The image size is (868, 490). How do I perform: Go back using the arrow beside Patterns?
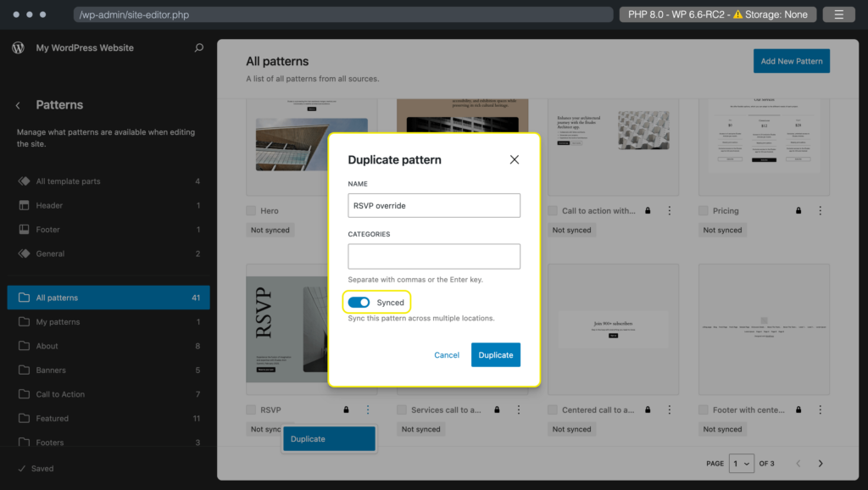(x=18, y=105)
